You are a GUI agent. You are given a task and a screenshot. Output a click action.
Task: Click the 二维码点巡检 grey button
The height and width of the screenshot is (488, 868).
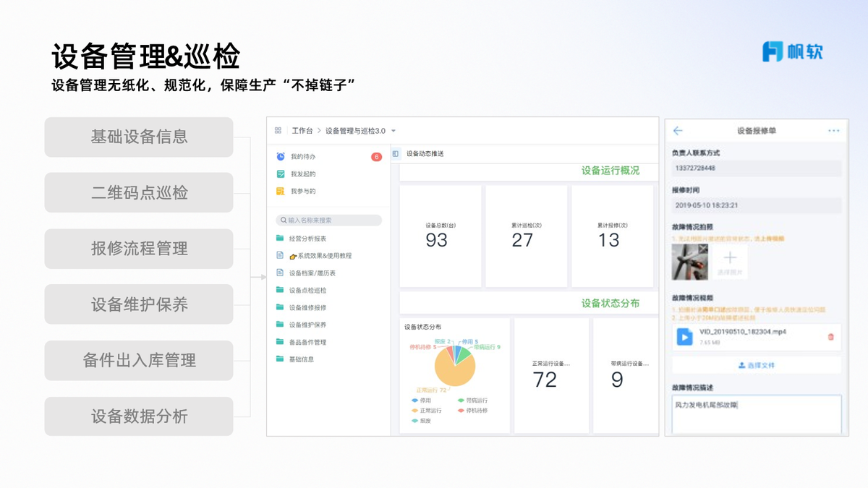pyautogui.click(x=139, y=192)
